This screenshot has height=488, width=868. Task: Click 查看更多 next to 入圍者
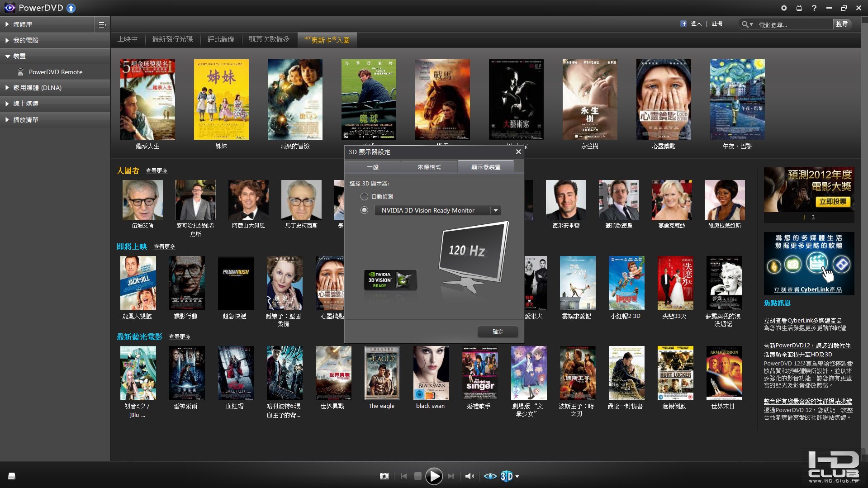coord(157,171)
